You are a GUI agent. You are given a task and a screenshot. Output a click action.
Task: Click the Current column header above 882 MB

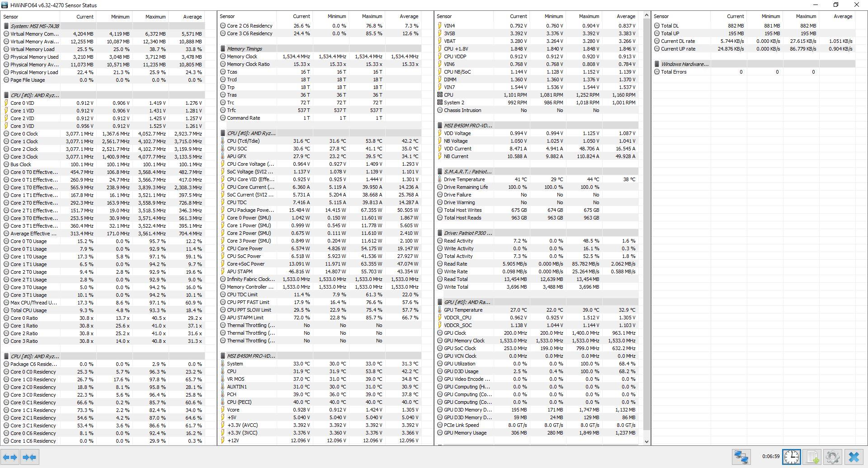(x=729, y=16)
